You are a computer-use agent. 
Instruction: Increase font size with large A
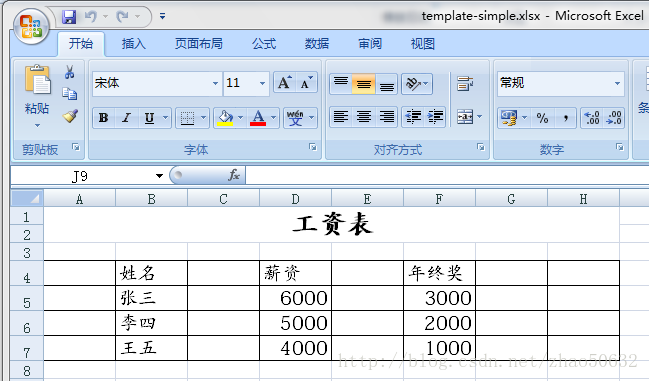[285, 83]
